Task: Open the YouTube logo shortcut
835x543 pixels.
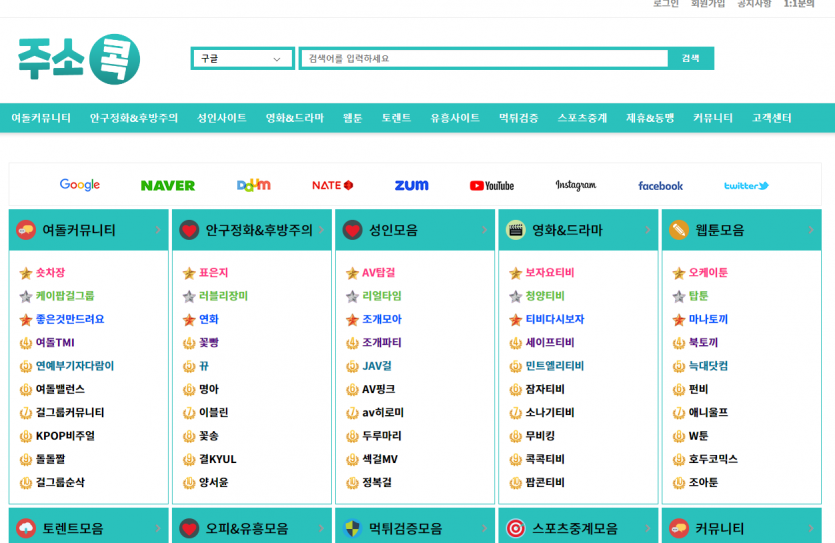Action: click(492, 185)
